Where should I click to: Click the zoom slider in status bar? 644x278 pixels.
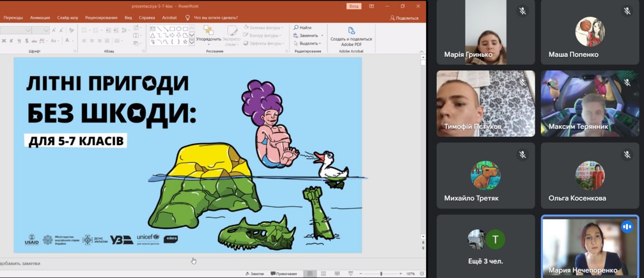(x=381, y=273)
